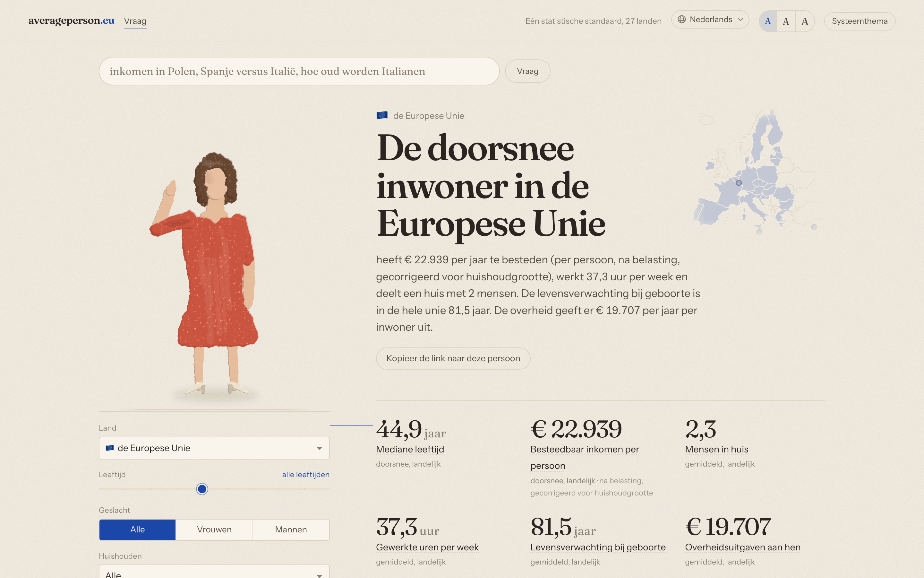The image size is (924, 578).
Task: Click the Levensverwachting bij geboorte label
Action: pyautogui.click(x=598, y=547)
